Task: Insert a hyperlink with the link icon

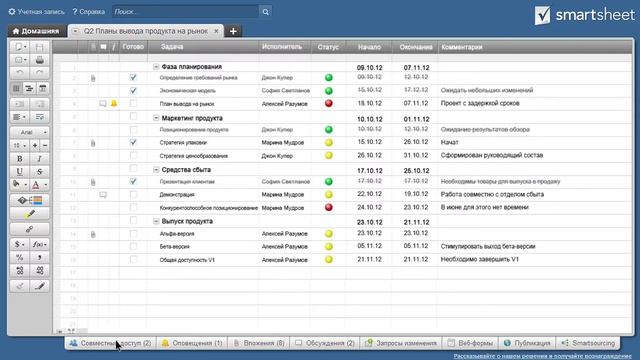Action: tap(29, 229)
